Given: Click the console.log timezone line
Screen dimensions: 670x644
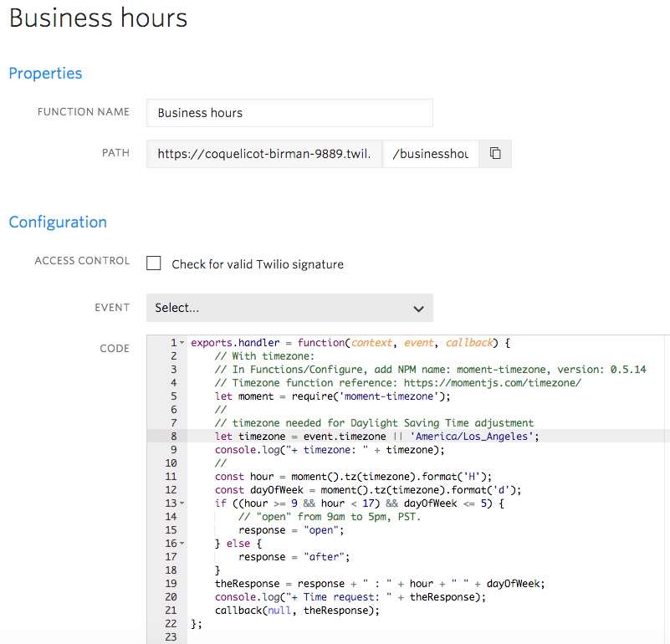Looking at the screenshot, I should (330, 450).
